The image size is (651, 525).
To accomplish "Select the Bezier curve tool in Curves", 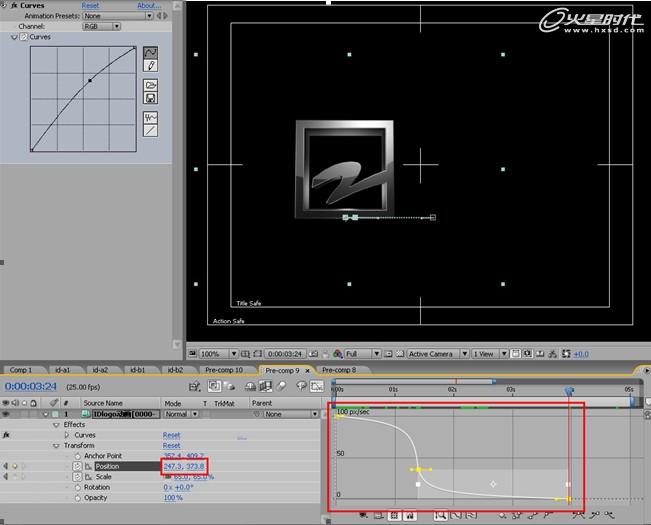I will (150, 52).
